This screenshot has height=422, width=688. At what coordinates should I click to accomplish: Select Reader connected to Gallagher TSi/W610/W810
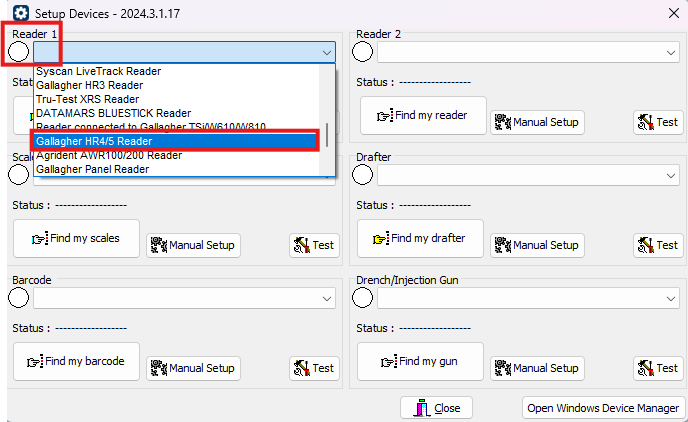(x=176, y=127)
